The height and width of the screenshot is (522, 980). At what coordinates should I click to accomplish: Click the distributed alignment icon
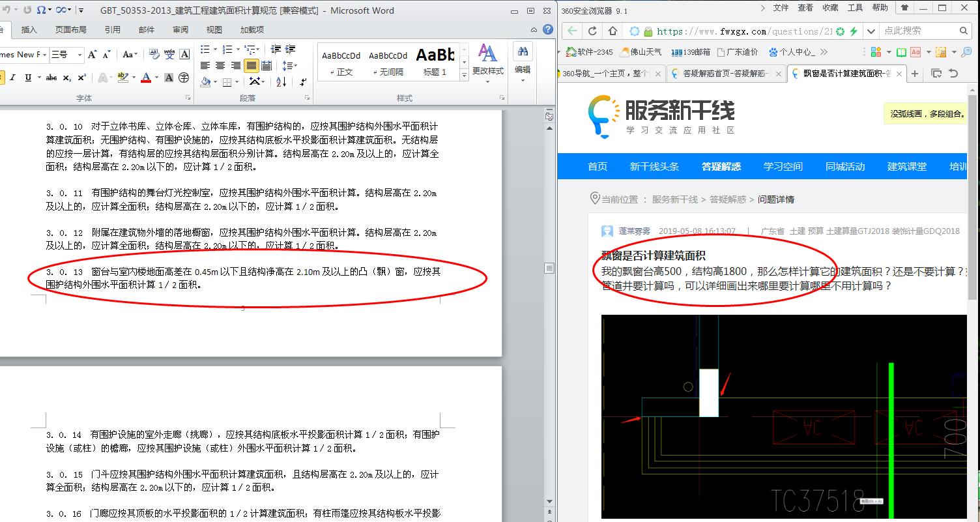[266, 66]
